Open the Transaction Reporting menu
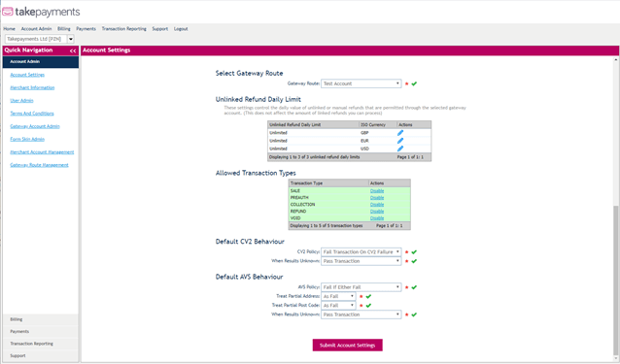The height and width of the screenshot is (364, 620). [x=123, y=29]
